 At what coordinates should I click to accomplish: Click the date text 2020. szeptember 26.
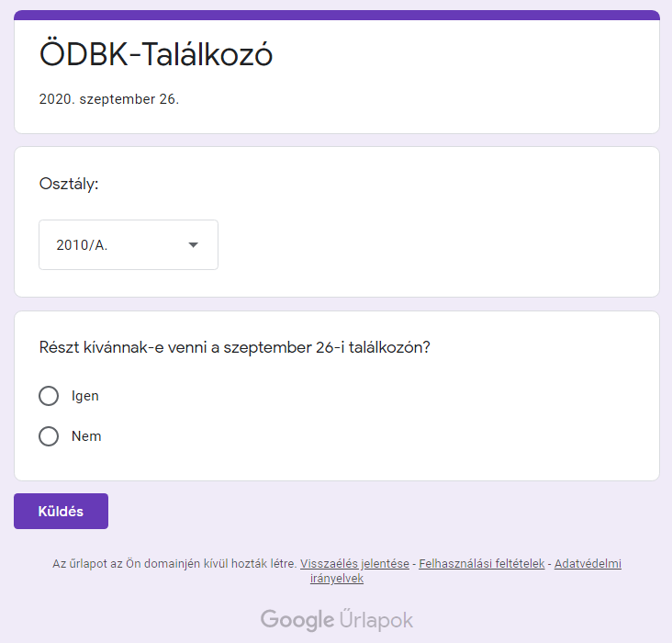click(x=109, y=99)
